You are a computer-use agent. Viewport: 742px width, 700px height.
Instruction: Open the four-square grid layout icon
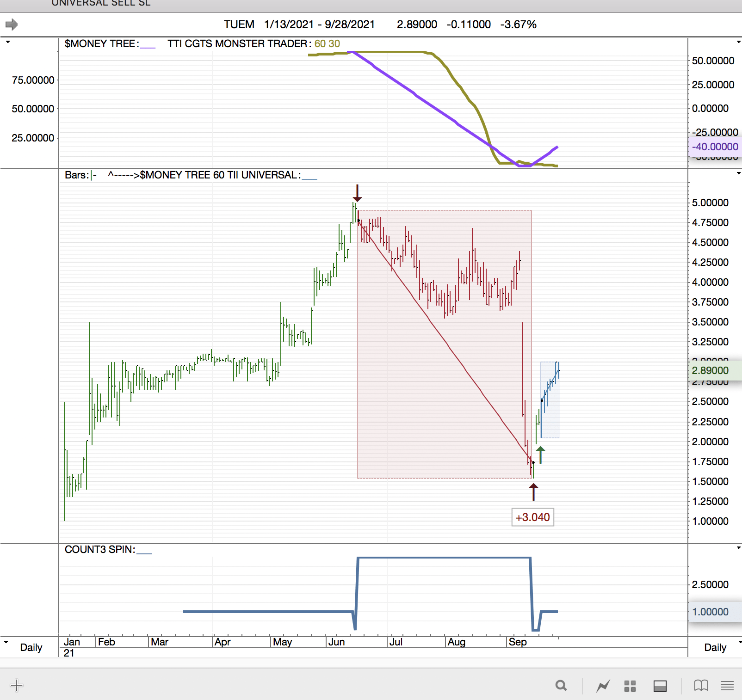pyautogui.click(x=630, y=686)
